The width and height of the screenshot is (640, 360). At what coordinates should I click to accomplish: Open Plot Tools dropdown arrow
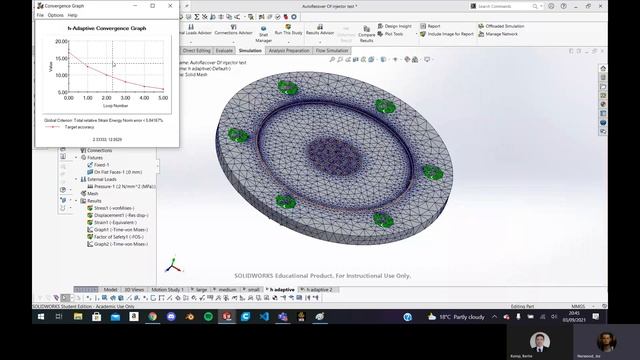coord(416,34)
